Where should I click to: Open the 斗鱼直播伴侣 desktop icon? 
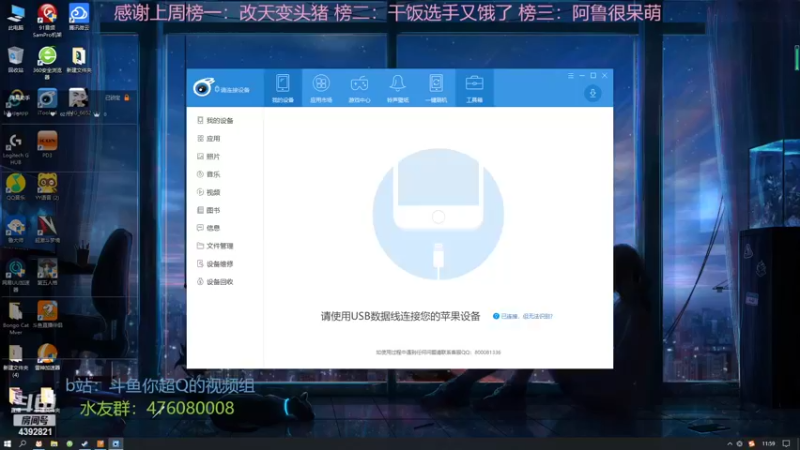coord(47,314)
